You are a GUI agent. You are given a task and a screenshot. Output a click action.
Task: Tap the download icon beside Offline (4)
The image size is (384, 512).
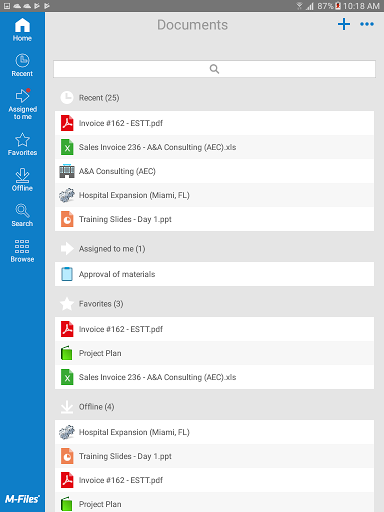(x=67, y=407)
